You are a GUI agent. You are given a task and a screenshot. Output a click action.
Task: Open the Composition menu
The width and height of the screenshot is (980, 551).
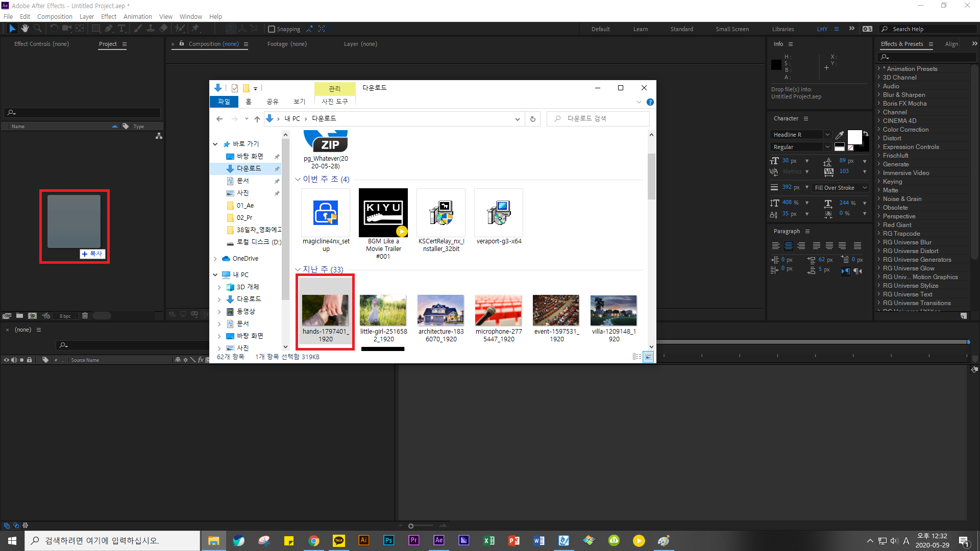coord(55,16)
